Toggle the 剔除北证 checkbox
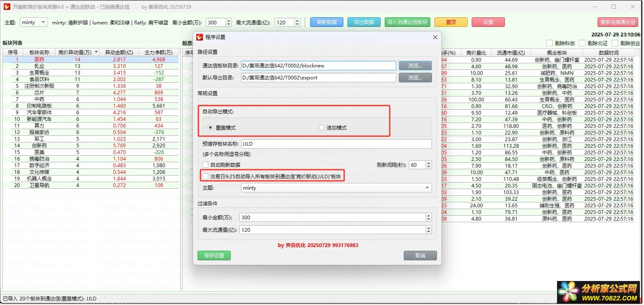 [582, 43]
